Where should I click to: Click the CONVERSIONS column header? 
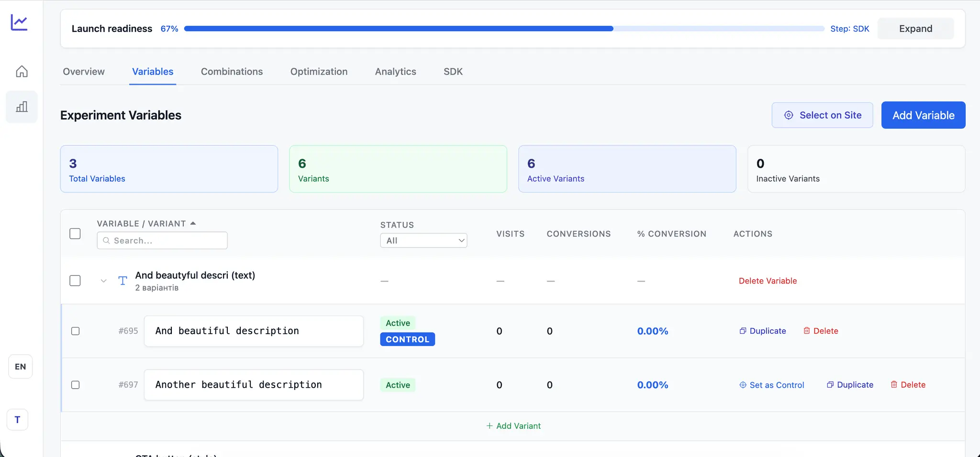point(579,234)
